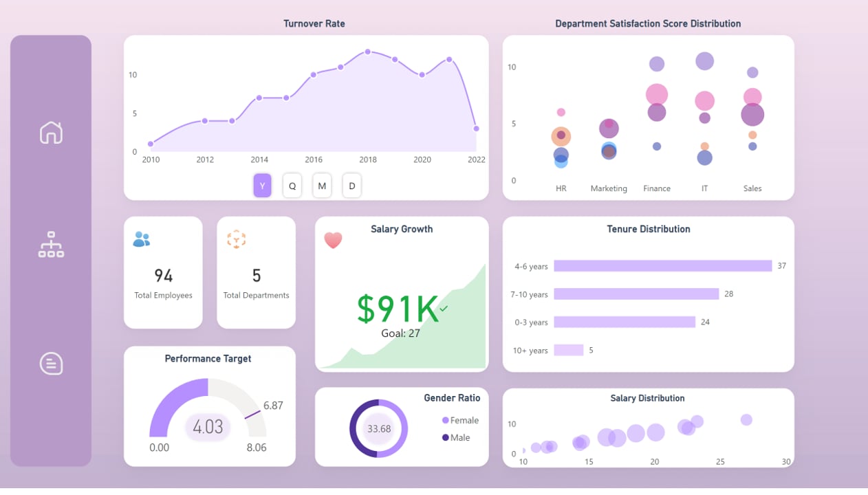Click the Marketing axis label
The image size is (868, 495).
point(609,188)
